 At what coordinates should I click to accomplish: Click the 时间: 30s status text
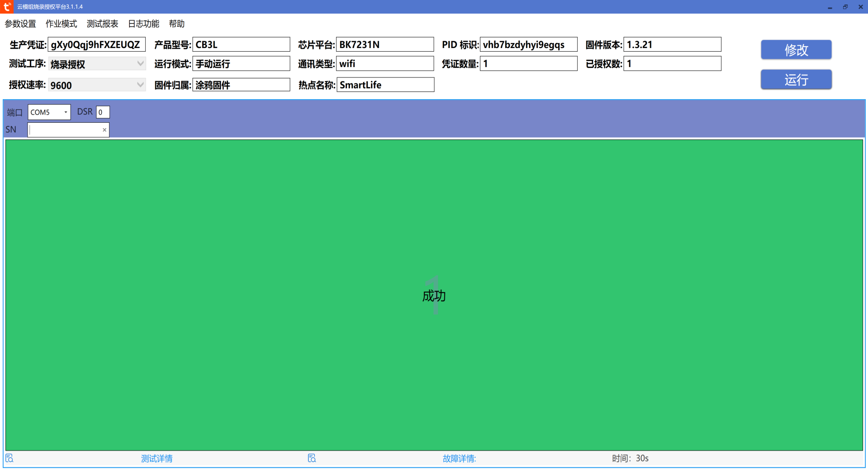coord(630,458)
